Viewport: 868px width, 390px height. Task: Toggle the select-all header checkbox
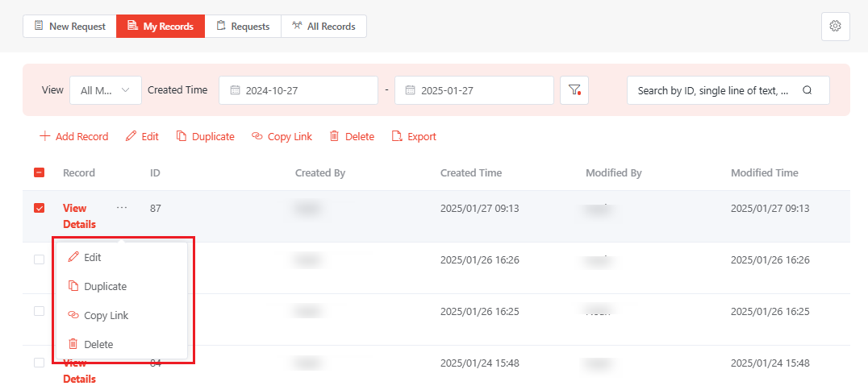[39, 172]
